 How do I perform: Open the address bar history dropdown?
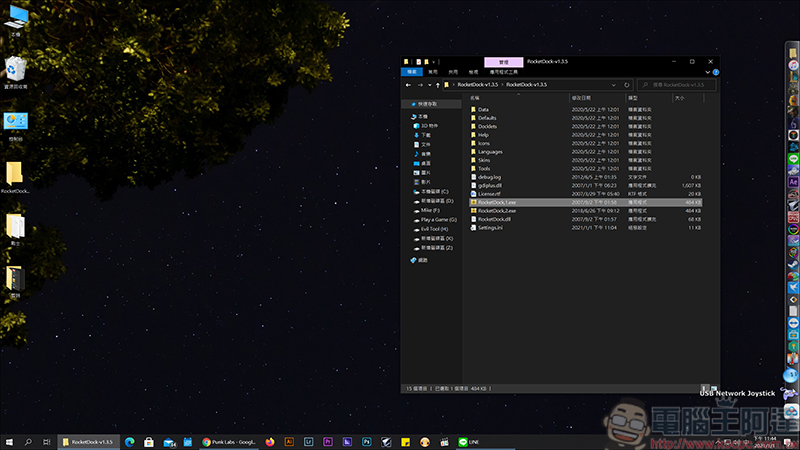[x=614, y=85]
